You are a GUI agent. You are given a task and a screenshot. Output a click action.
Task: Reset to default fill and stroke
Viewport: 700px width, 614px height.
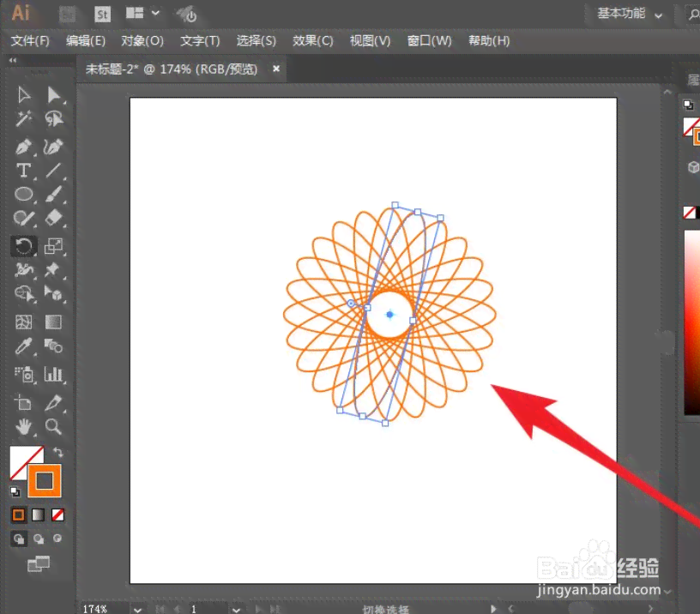15,491
